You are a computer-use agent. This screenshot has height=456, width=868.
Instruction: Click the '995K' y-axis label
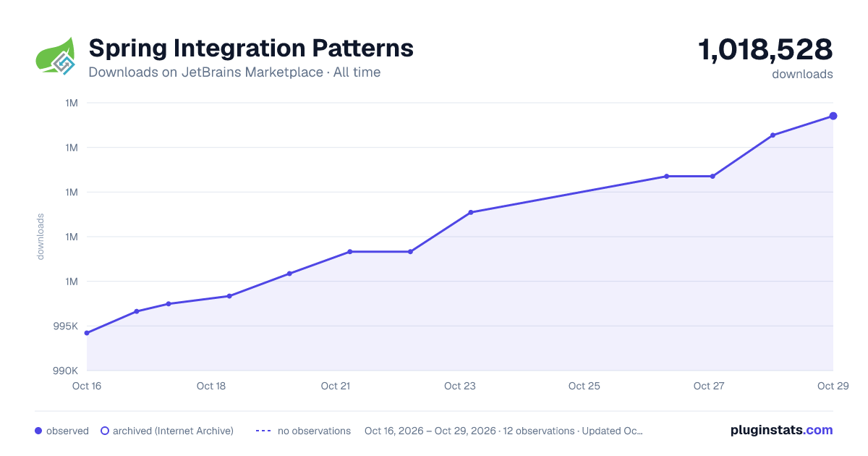tap(65, 326)
